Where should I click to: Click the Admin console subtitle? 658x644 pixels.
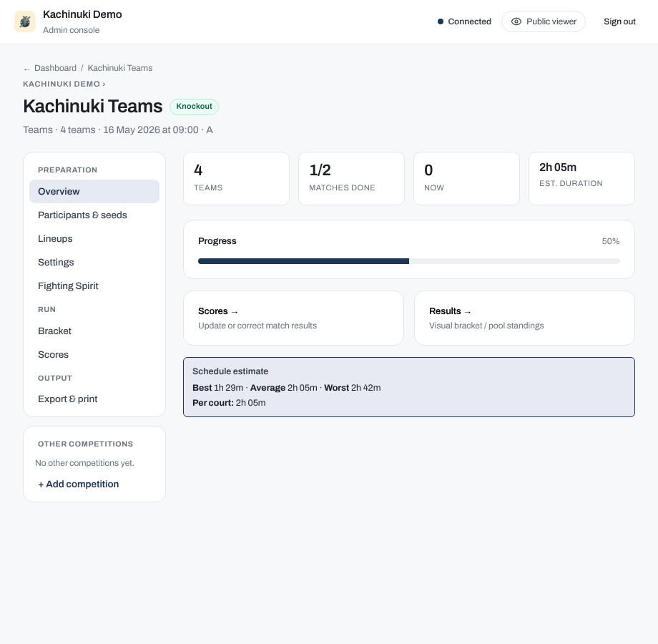click(72, 30)
